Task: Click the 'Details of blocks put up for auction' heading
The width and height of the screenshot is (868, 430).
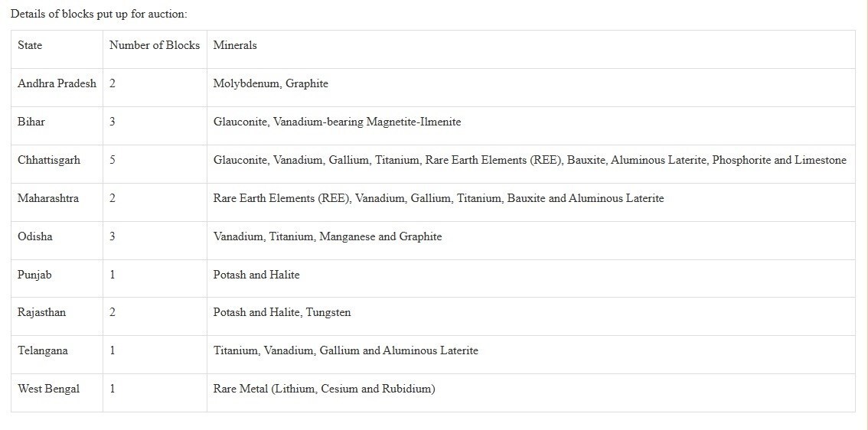Action: click(x=99, y=15)
